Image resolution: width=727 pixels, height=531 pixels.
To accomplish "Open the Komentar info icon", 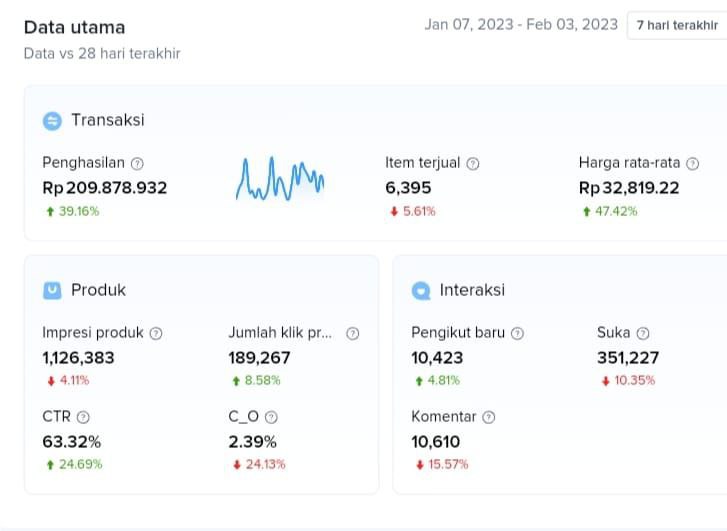I will pyautogui.click(x=489, y=417).
